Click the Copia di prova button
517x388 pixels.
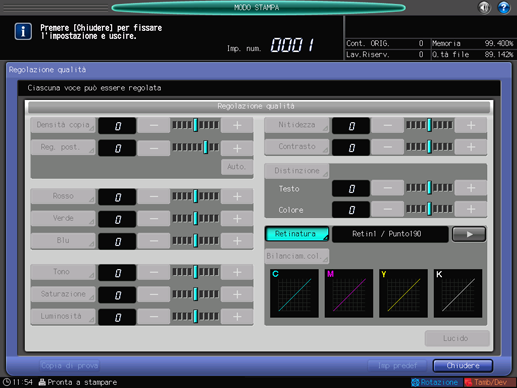coord(69,366)
